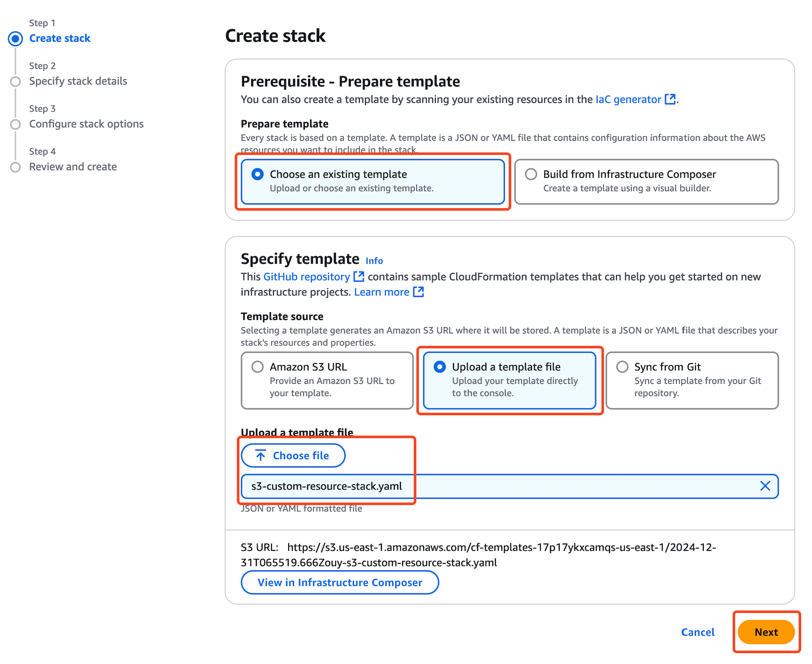Click the Learn more external link icon

coord(418,292)
